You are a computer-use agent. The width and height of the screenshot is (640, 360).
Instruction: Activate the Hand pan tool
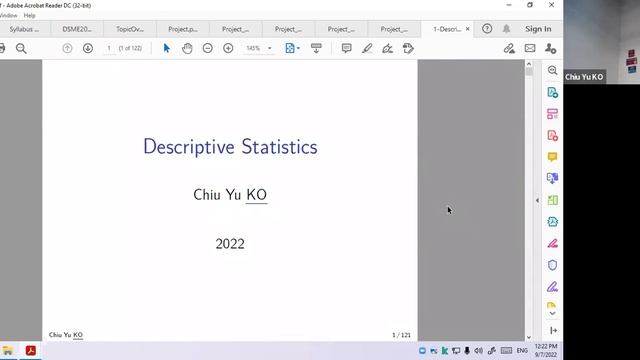click(187, 48)
